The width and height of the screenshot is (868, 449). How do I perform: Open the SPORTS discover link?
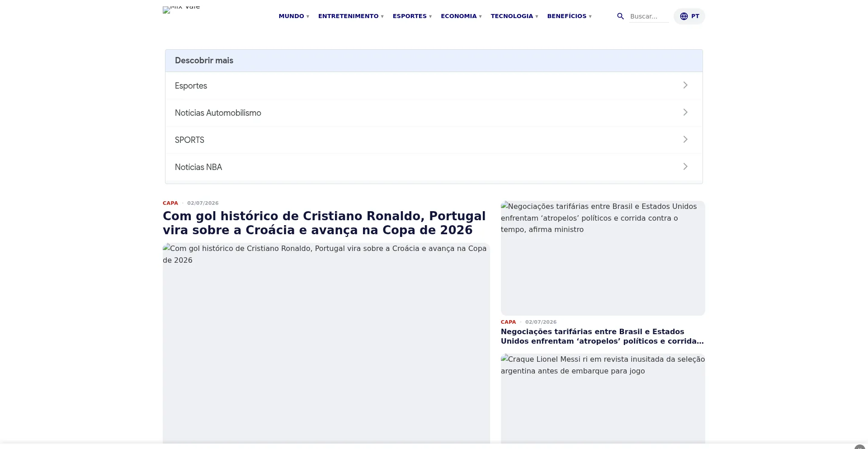point(434,140)
